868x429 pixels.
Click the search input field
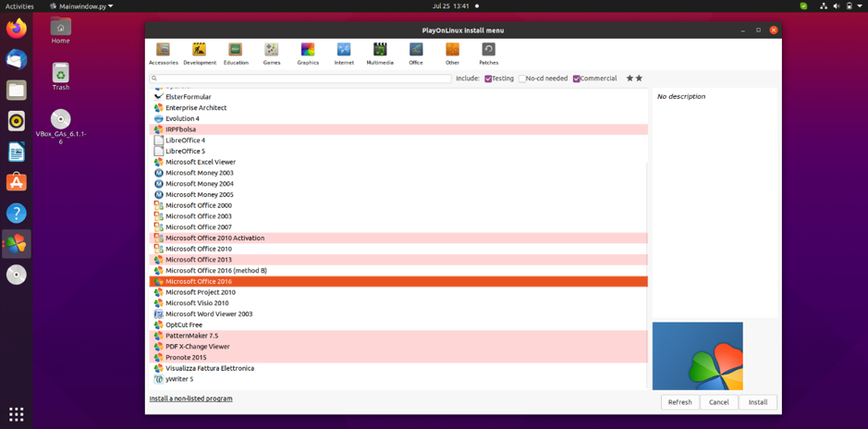tap(300, 79)
